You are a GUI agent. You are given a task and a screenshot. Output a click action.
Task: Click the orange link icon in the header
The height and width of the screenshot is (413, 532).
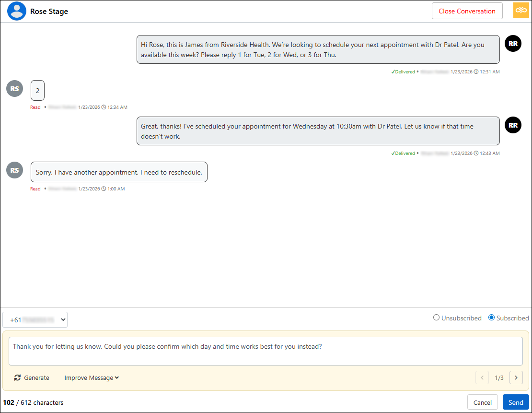click(521, 10)
